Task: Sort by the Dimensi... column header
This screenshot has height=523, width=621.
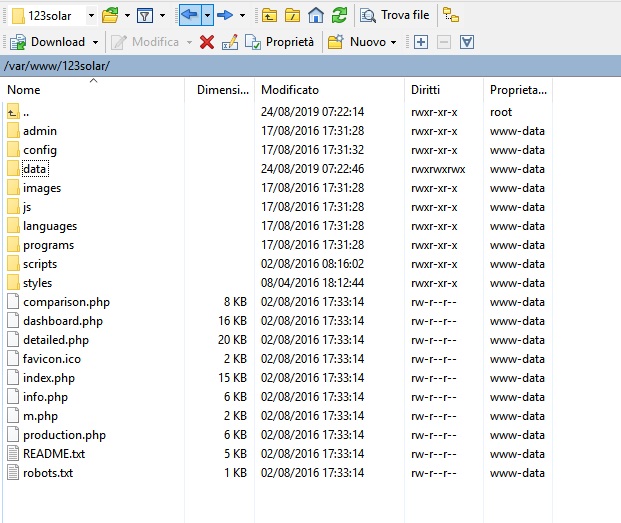Action: (220, 90)
